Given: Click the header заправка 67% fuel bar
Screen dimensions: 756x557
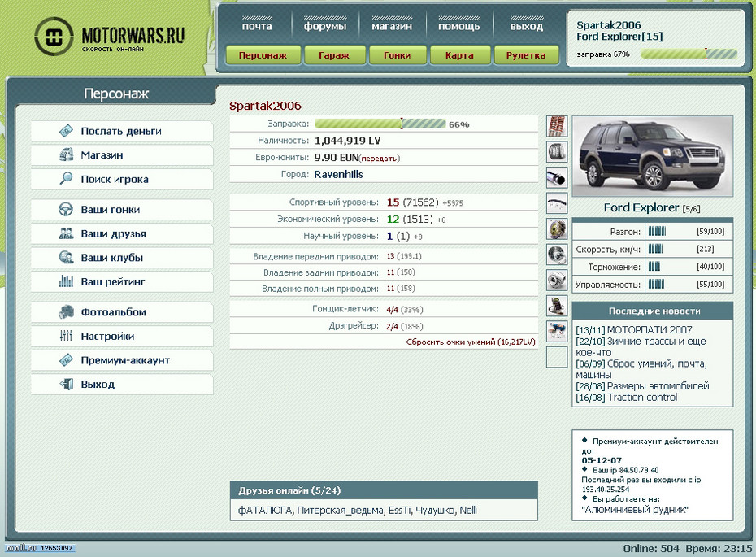Looking at the screenshot, I should (689, 54).
